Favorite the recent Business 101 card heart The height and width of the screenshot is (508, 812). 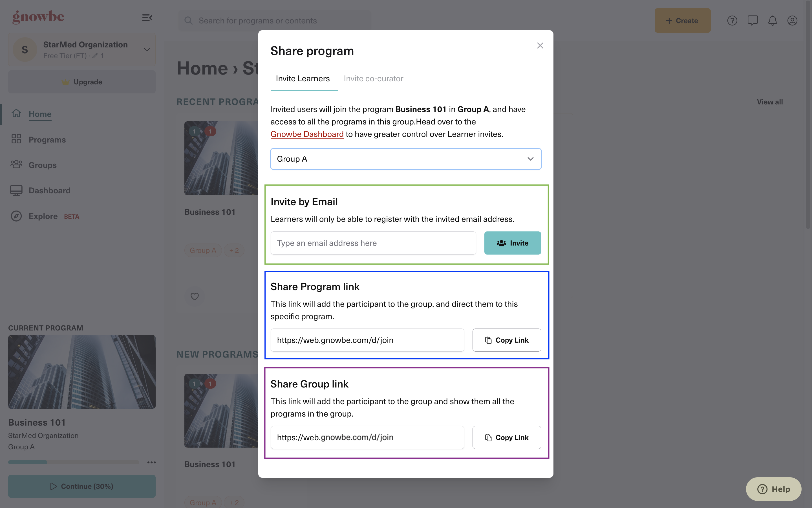[195, 296]
